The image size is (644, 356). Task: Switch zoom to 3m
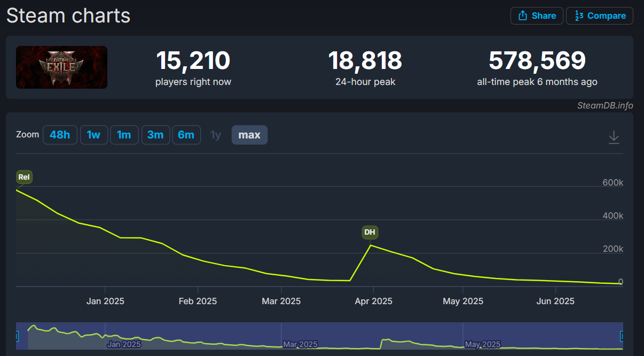155,135
